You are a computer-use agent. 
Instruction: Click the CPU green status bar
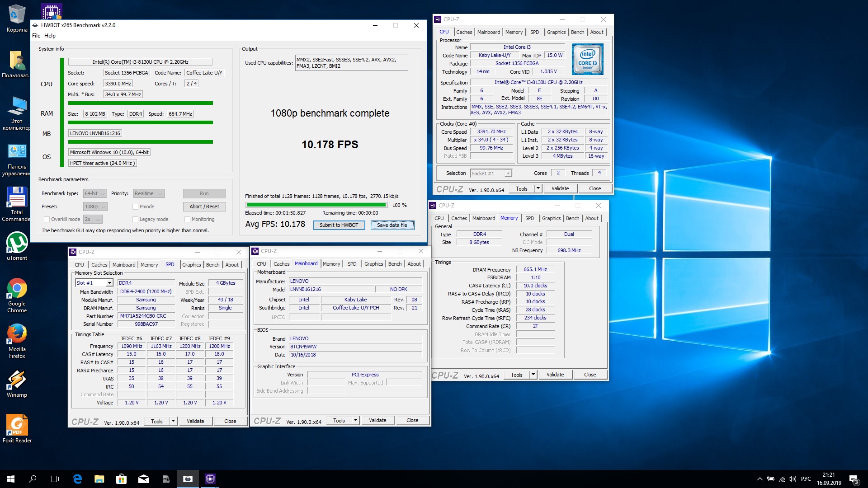pyautogui.click(x=141, y=103)
